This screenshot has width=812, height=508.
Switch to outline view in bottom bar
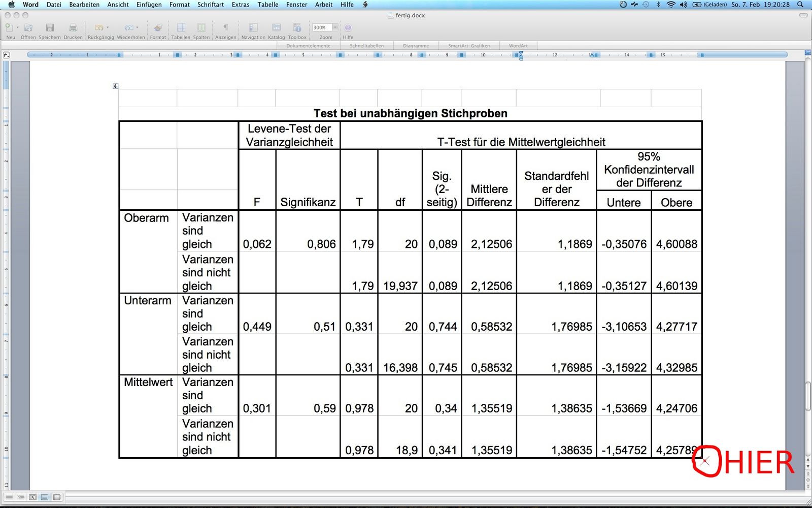pyautogui.click(x=21, y=497)
